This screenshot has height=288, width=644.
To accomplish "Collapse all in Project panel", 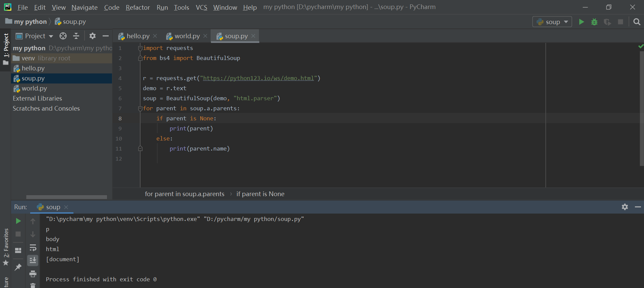I will click(x=76, y=36).
